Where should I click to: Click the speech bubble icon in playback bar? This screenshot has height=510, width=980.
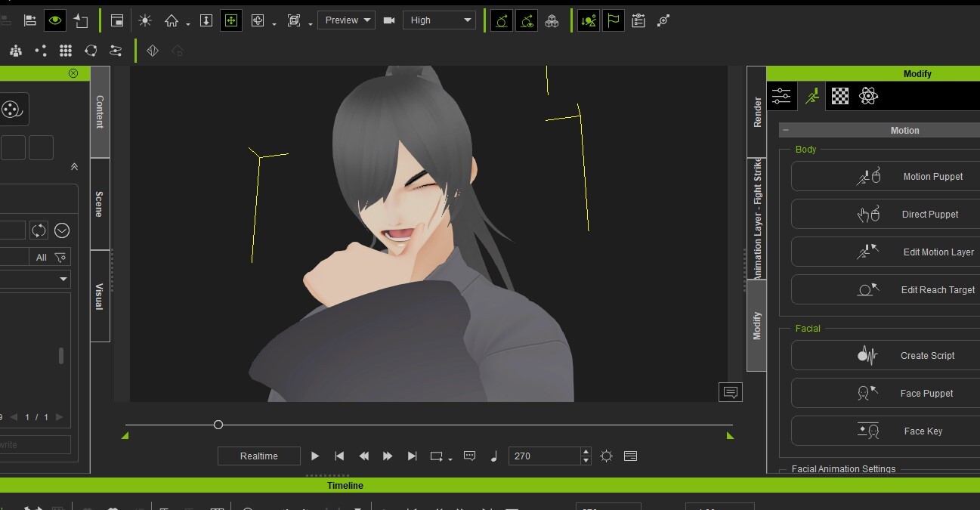tap(469, 456)
